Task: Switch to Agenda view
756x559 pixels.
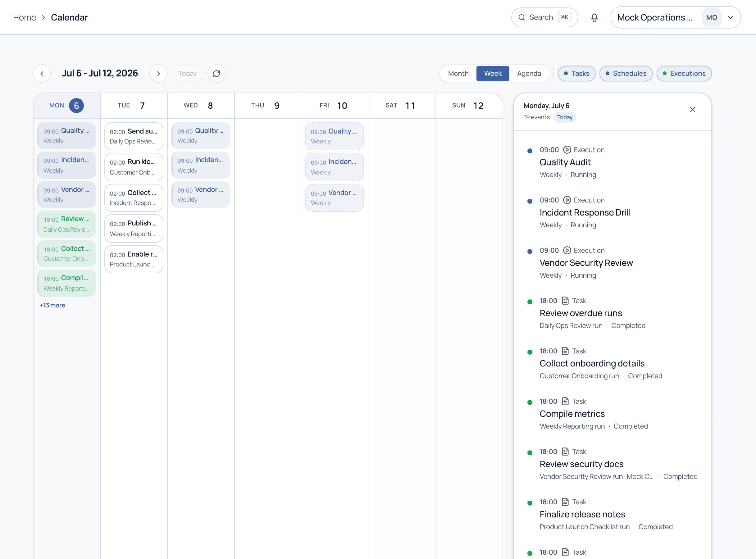Action: tap(529, 73)
